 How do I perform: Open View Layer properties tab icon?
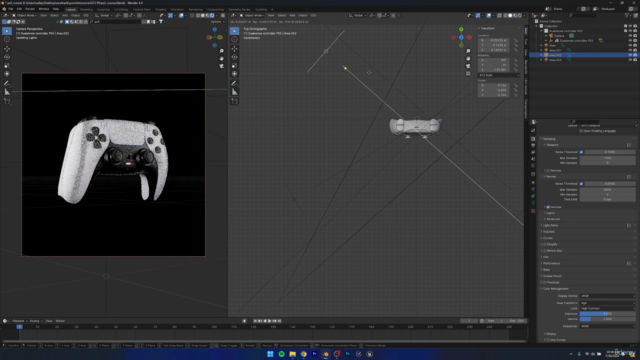click(533, 152)
